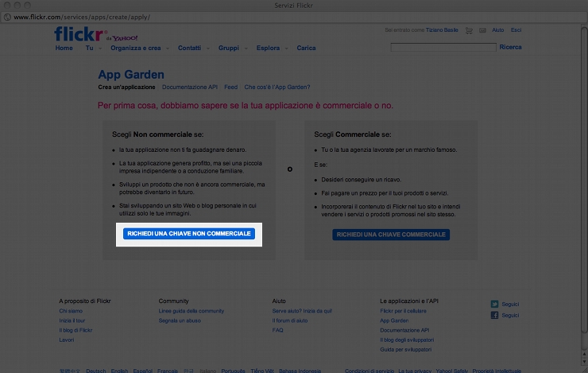Open the Organizza e crea menu
This screenshot has width=588, height=373.
coord(136,48)
